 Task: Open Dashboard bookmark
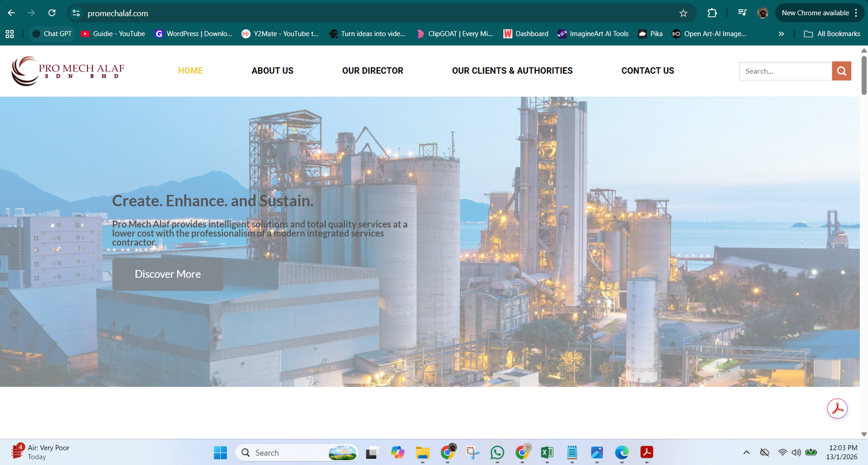(526, 34)
